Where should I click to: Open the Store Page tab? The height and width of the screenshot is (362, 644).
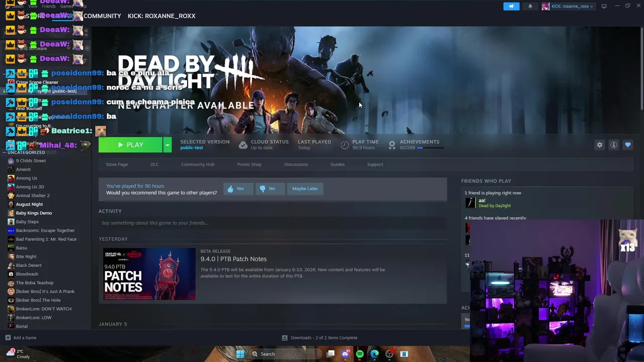pyautogui.click(x=117, y=164)
